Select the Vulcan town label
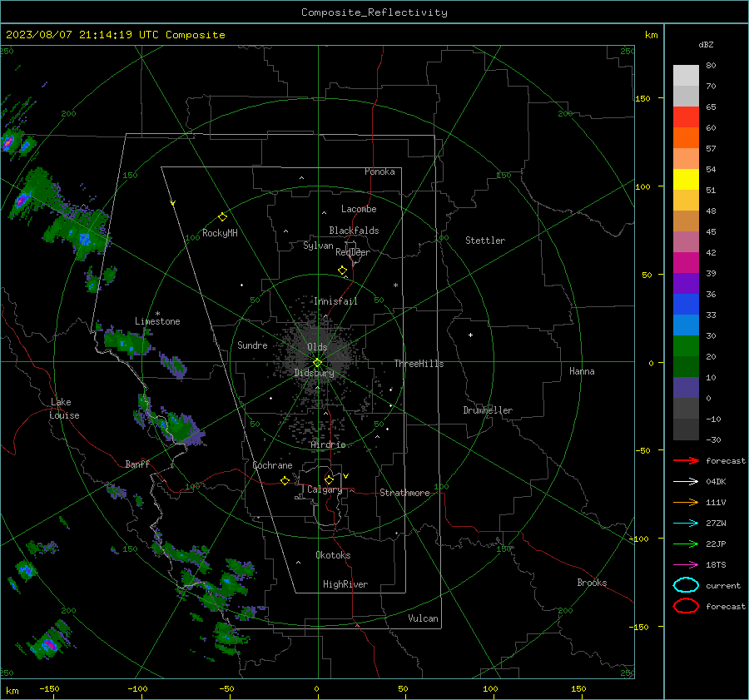Screen dimensions: 749x700 (423, 618)
